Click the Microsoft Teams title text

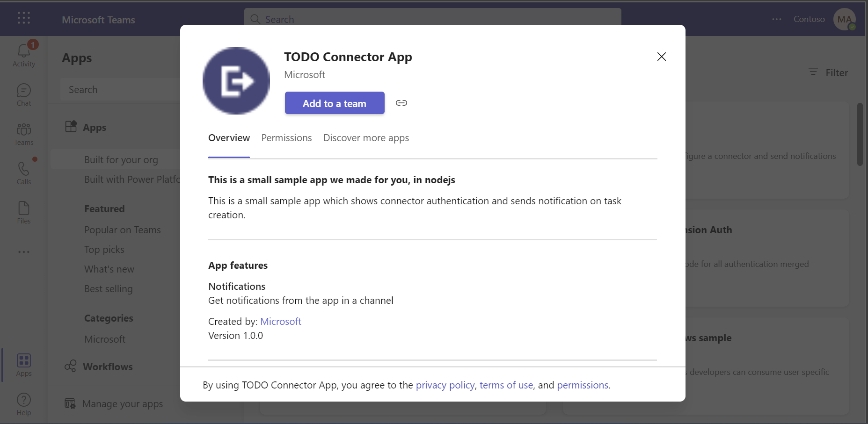[x=98, y=20]
